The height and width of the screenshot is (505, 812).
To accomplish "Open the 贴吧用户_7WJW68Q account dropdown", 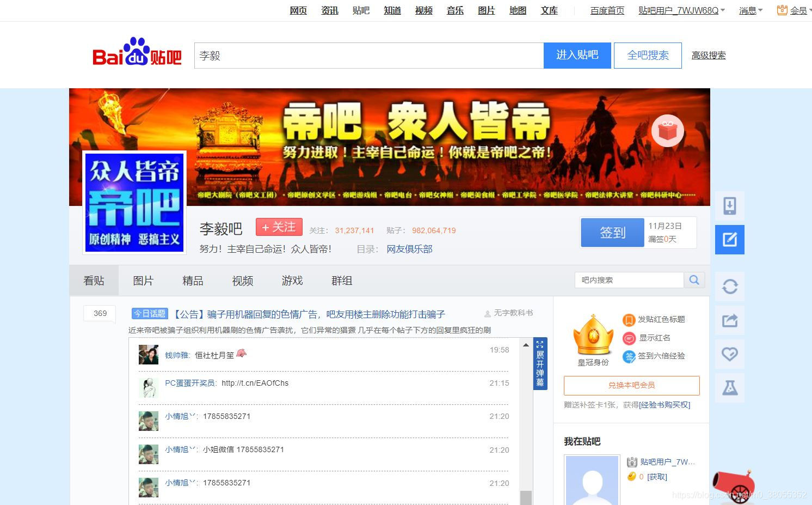I will pyautogui.click(x=681, y=10).
